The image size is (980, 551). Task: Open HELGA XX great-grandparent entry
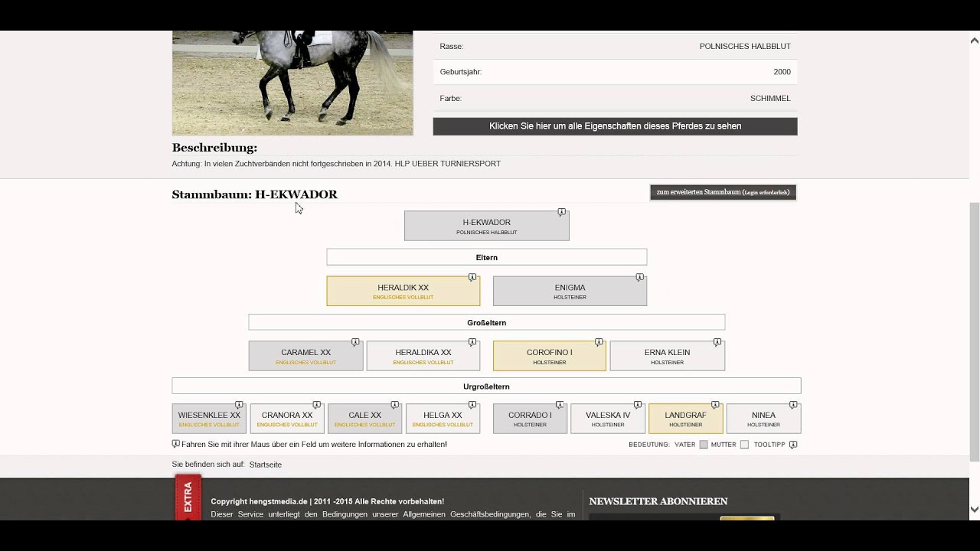tap(443, 419)
